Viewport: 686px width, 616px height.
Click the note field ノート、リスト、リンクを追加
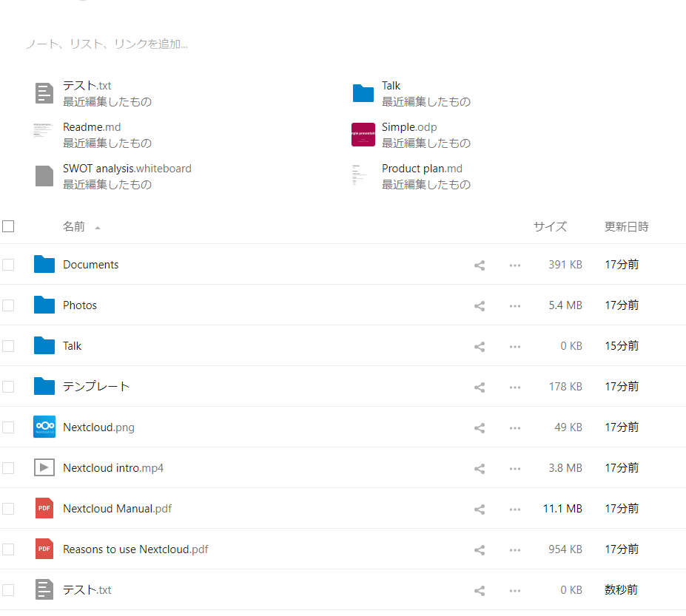point(107,44)
